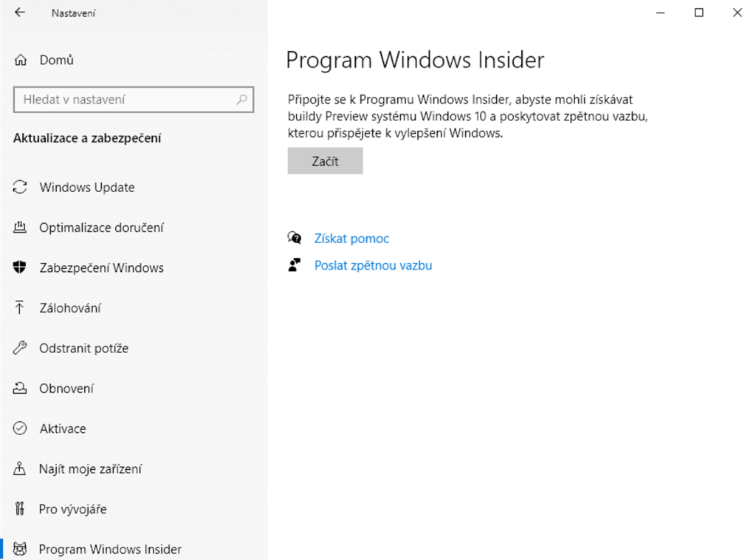756x560 pixels.
Task: Open the Obnovení settings page
Action: pyautogui.click(x=66, y=389)
